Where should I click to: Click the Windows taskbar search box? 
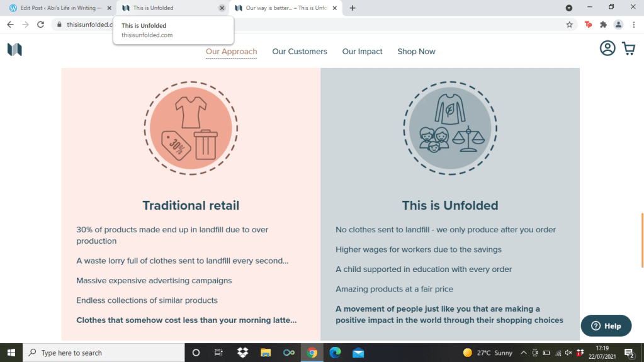pos(104,353)
